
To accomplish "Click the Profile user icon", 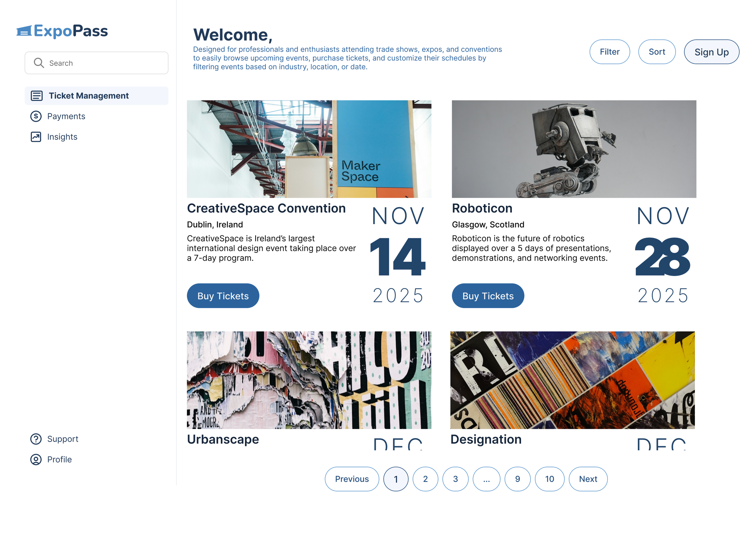I will pos(36,459).
